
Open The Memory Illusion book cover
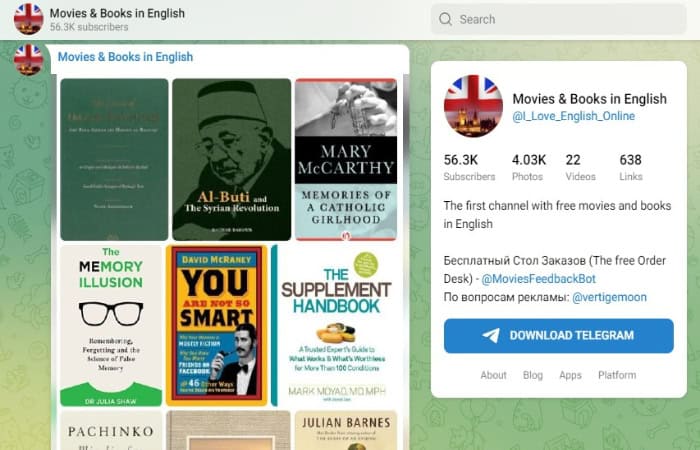pos(111,325)
